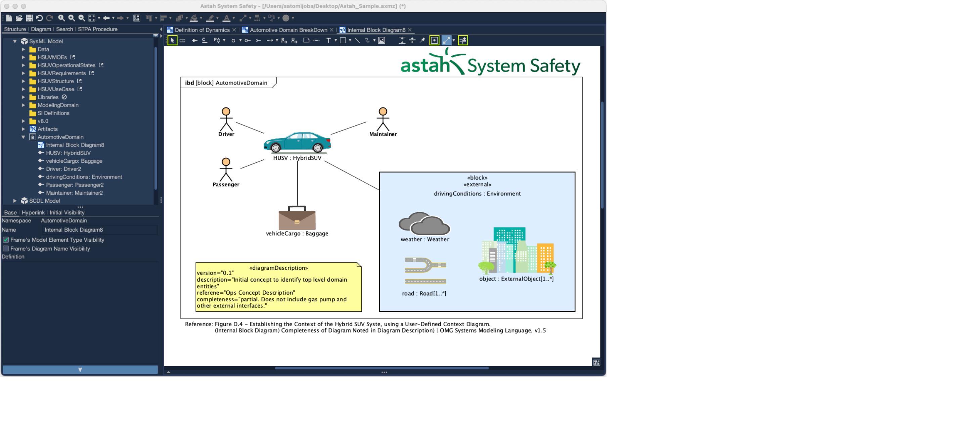Viewport: 980px width, 447px height.
Task: Open the fill color bucket dropdown
Action: click(x=201, y=18)
